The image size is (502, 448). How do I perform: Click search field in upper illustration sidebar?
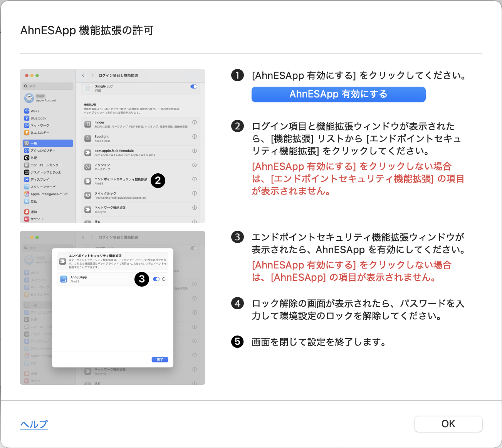coord(48,86)
